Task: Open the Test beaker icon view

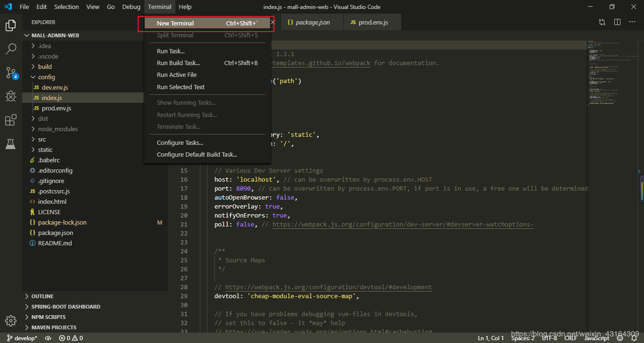Action: tap(11, 144)
